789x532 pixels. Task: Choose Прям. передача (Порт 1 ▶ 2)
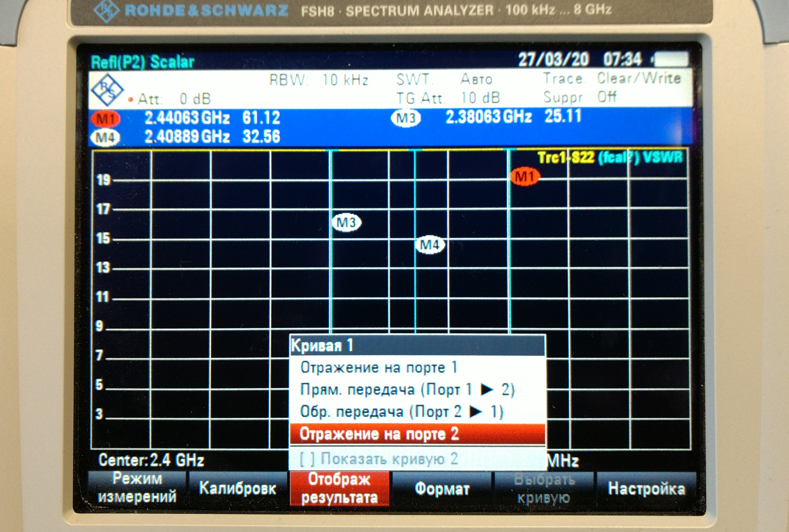407,389
